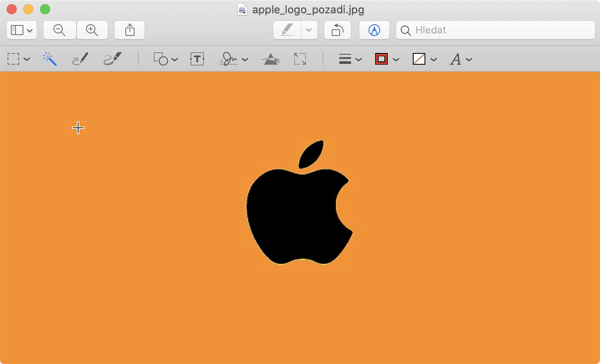
Task: Minimize the window with the yellow button
Action: pos(28,9)
